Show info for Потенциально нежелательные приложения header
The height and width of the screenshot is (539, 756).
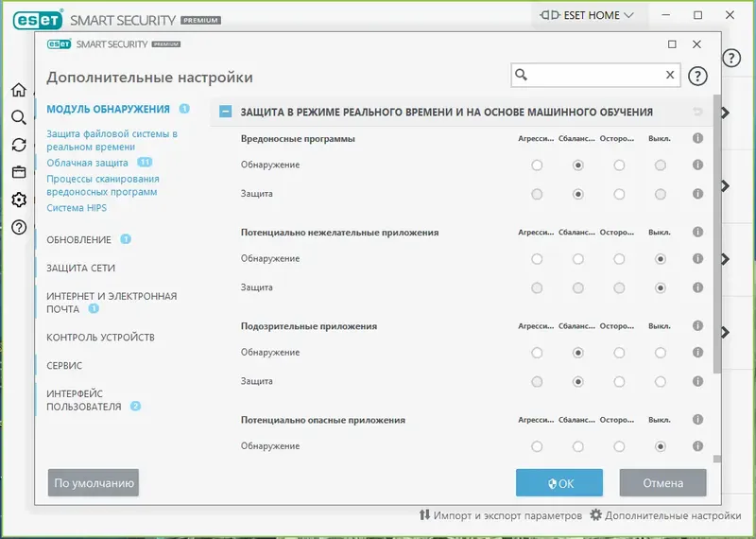click(697, 232)
